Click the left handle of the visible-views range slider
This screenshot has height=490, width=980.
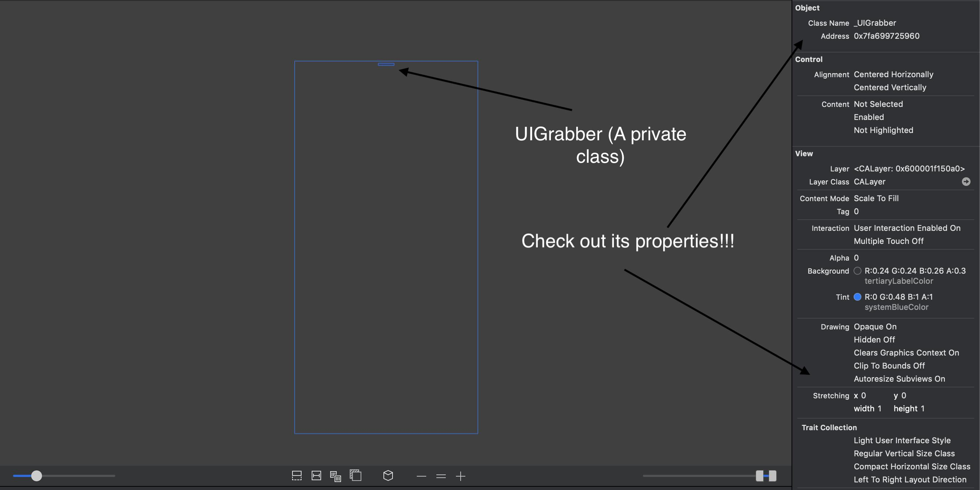click(759, 476)
